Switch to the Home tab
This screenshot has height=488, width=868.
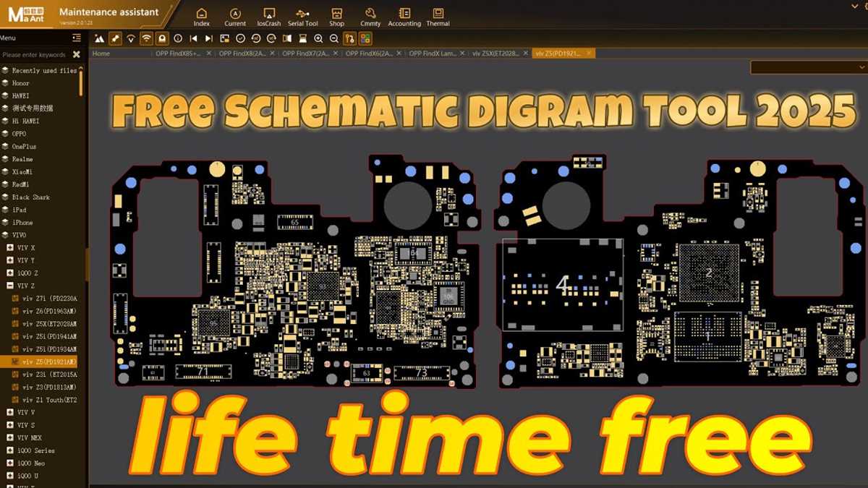point(101,53)
